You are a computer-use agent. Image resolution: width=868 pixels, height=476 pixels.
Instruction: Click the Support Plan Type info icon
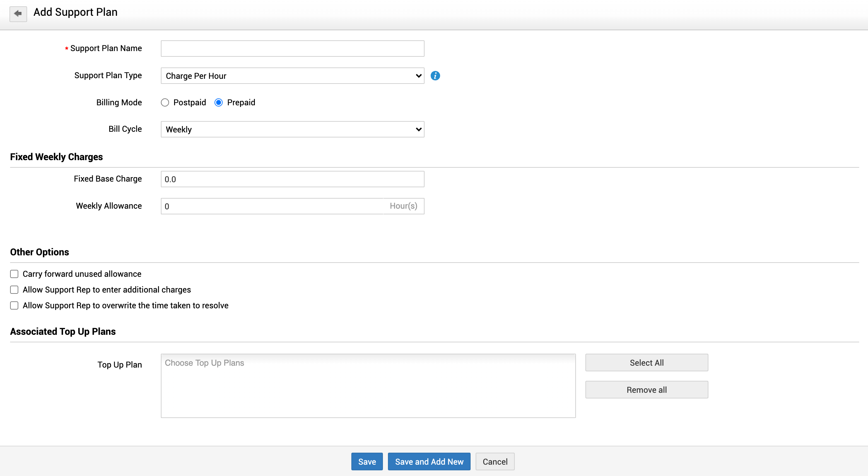[x=435, y=76]
